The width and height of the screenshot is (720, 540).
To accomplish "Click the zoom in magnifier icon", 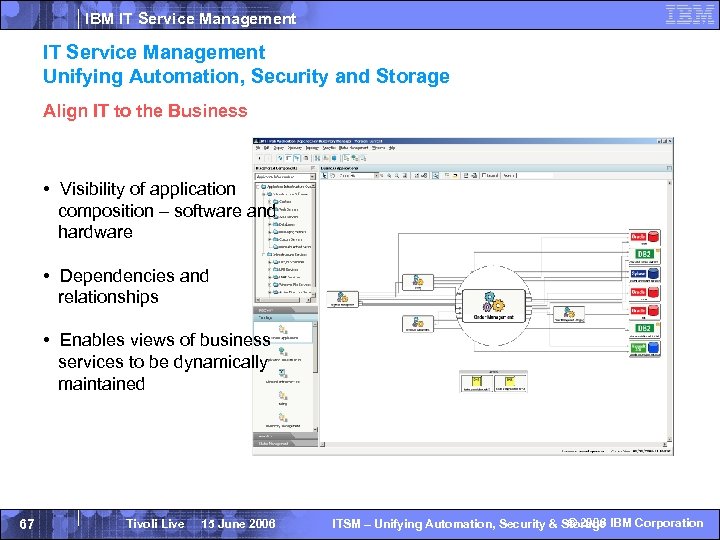I will click(389, 175).
